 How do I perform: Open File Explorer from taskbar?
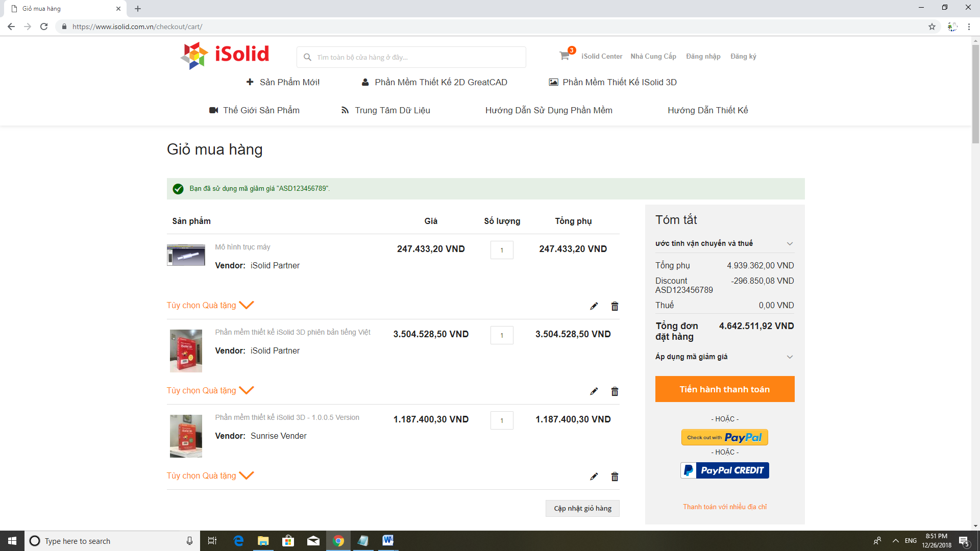tap(263, 541)
